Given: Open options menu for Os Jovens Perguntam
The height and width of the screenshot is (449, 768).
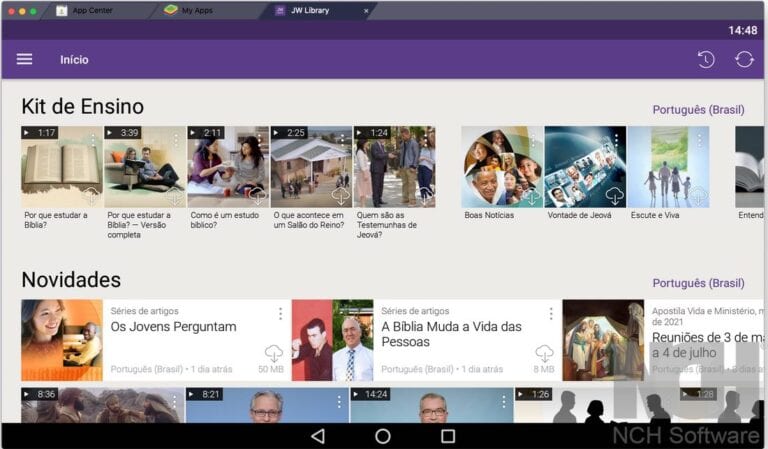Looking at the screenshot, I should coord(280,314).
